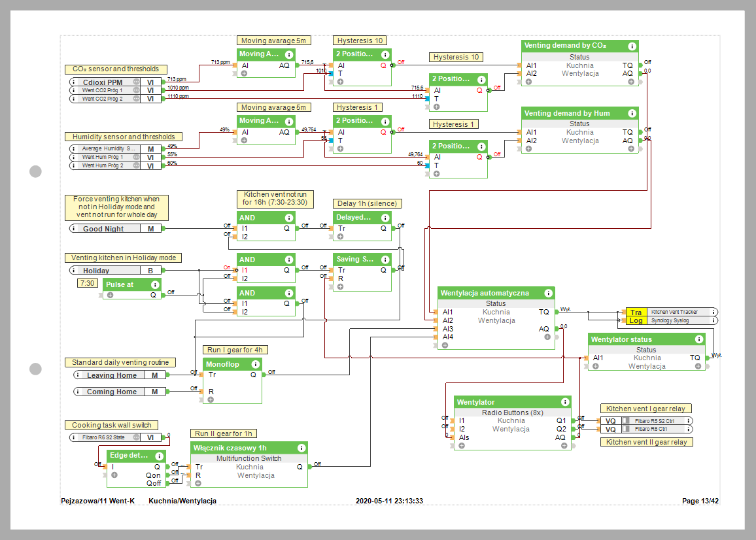The image size is (756, 540).
Task: Click the info icon on Pulse at block
Action: pyautogui.click(x=154, y=285)
